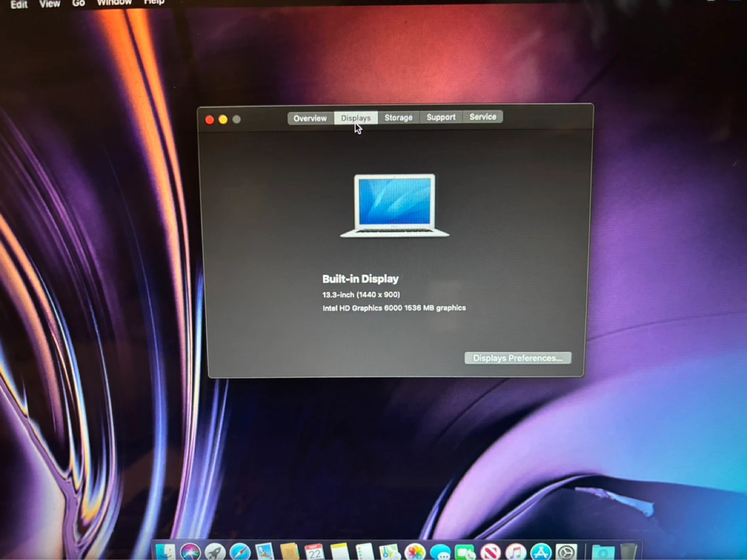Open Contacts book icon in Dock
This screenshot has width=747, height=560.
pyautogui.click(x=290, y=552)
